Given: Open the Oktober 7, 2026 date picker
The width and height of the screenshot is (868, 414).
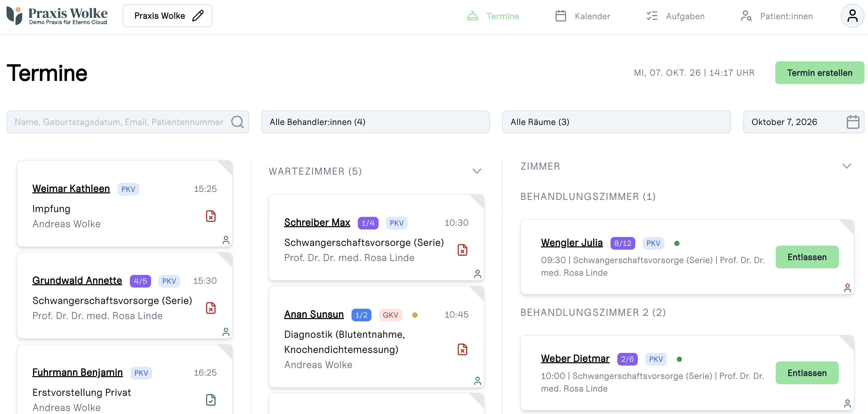Looking at the screenshot, I should (x=804, y=122).
